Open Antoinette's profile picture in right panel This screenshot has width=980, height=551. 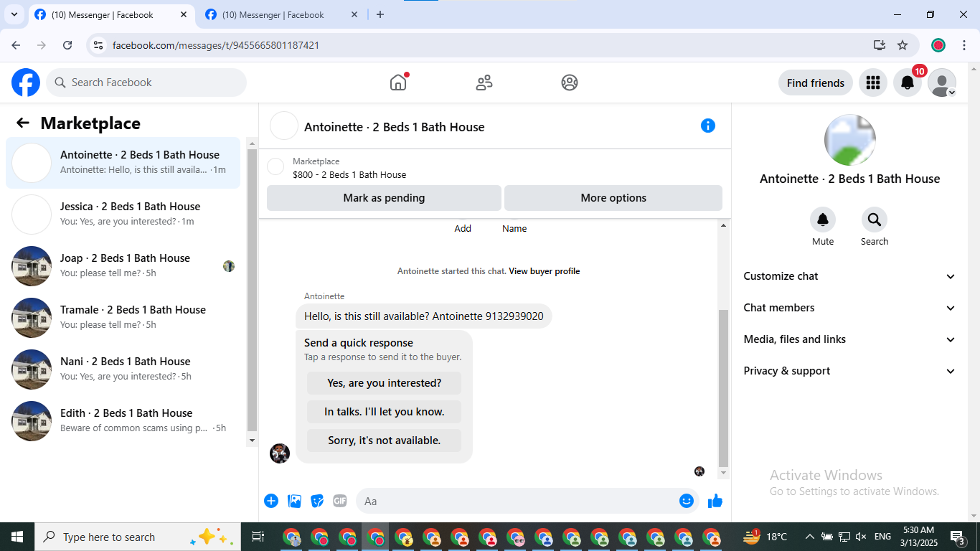click(x=849, y=140)
